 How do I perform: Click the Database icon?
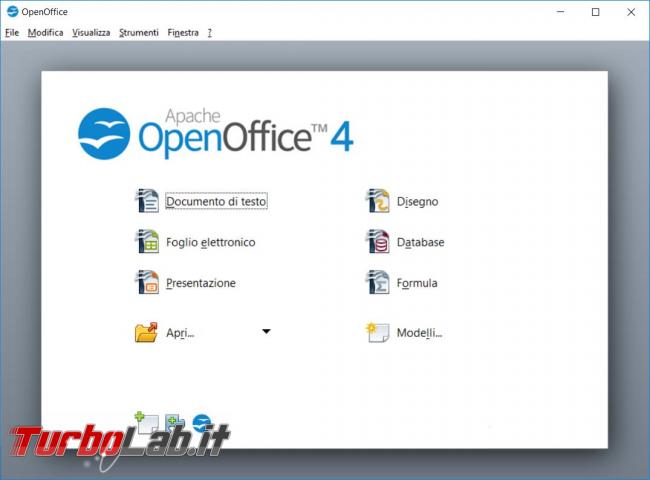pos(378,241)
